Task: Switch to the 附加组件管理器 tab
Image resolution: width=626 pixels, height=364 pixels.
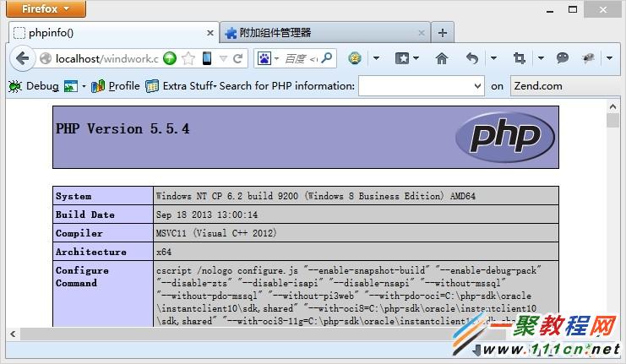Action: click(x=325, y=33)
